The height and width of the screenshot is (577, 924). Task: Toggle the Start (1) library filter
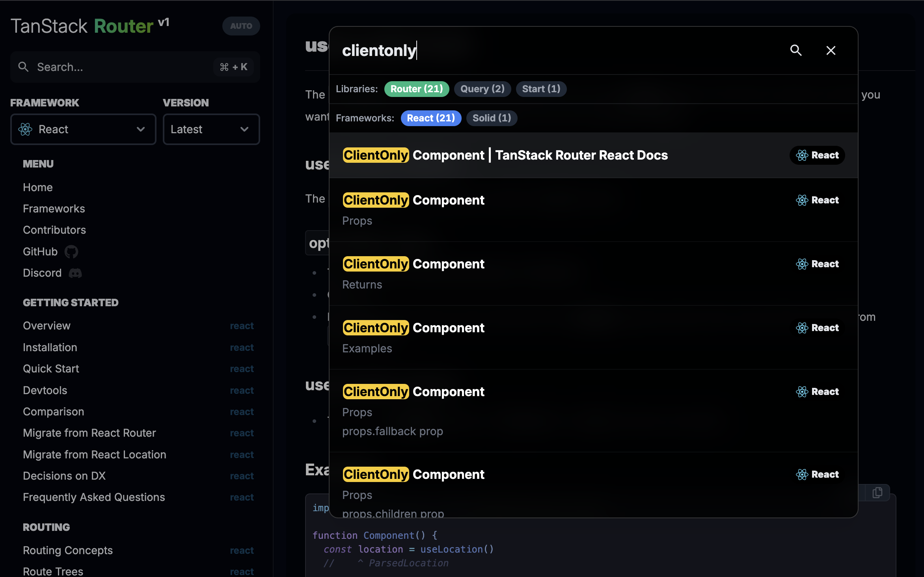[x=541, y=89]
